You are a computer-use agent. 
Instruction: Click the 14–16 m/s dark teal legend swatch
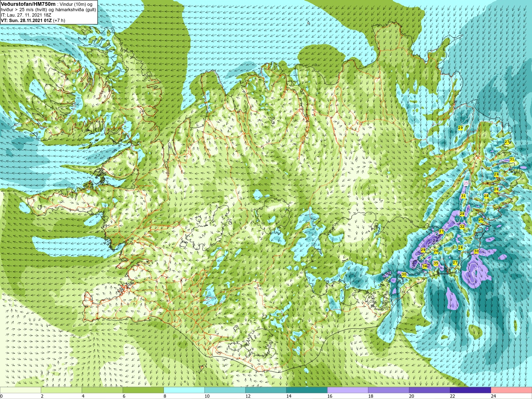(x=307, y=390)
